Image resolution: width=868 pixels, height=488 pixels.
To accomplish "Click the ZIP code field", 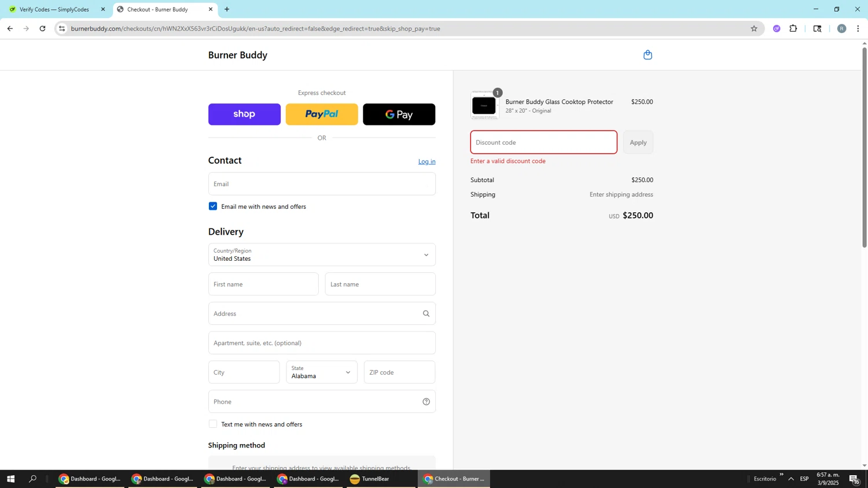I will pyautogui.click(x=399, y=372).
